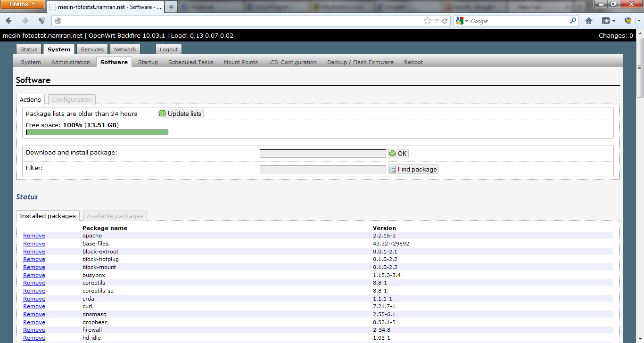Open the Backup / Flash Firmware tab
This screenshot has width=644, height=343.
(x=360, y=62)
